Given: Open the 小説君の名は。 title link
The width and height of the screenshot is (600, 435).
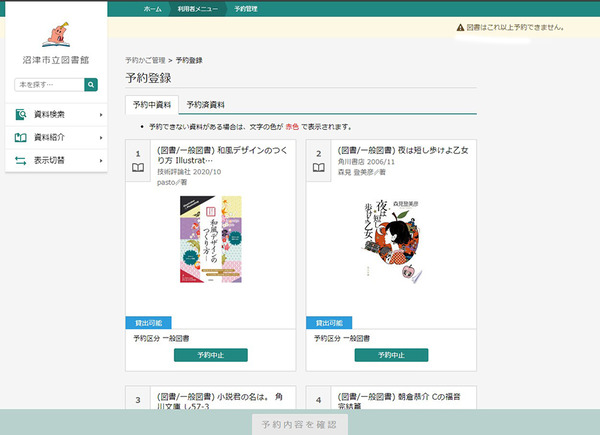Looking at the screenshot, I should 220,401.
